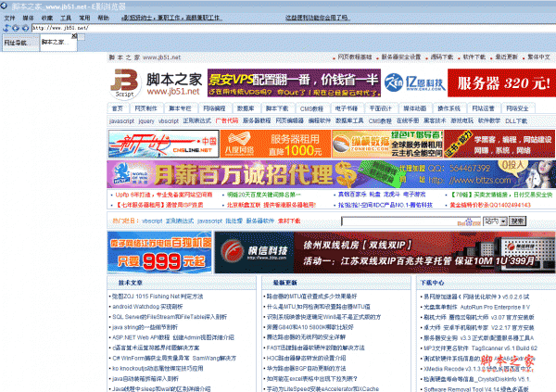
Task: Open the 帮助 menu
Action: (x=103, y=18)
